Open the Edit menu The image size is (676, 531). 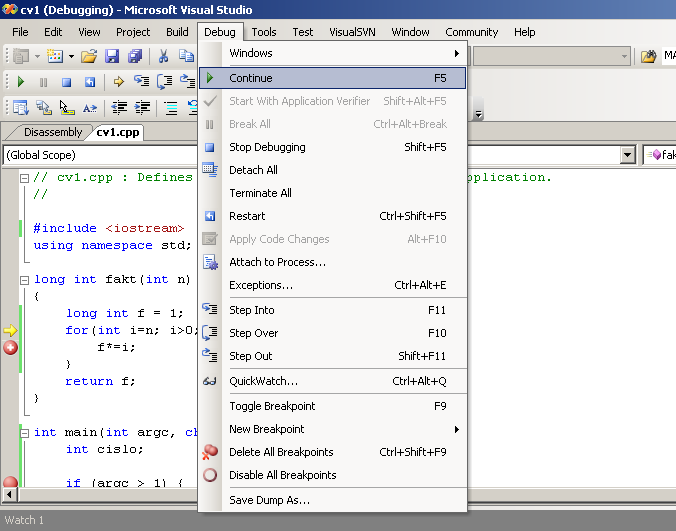(x=53, y=32)
